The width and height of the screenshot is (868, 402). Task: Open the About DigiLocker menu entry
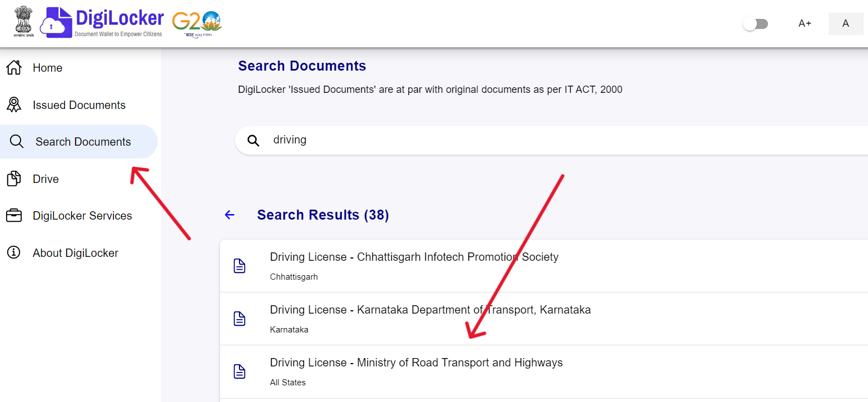click(x=76, y=252)
